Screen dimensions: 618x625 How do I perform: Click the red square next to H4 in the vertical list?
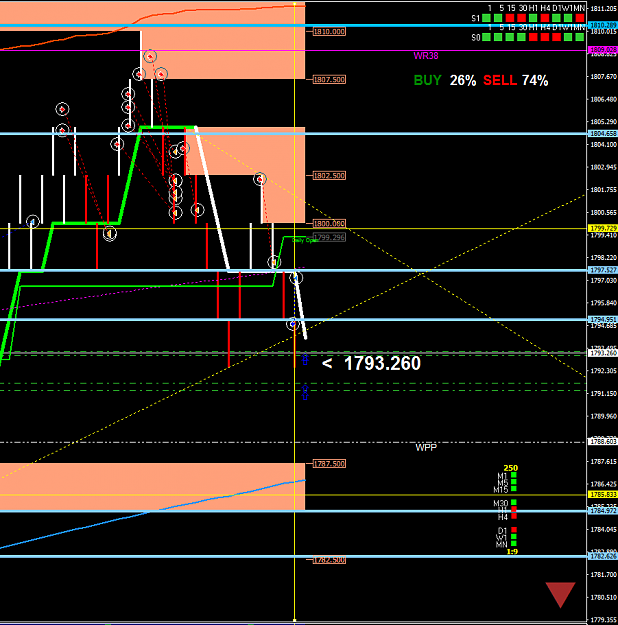[514, 516]
